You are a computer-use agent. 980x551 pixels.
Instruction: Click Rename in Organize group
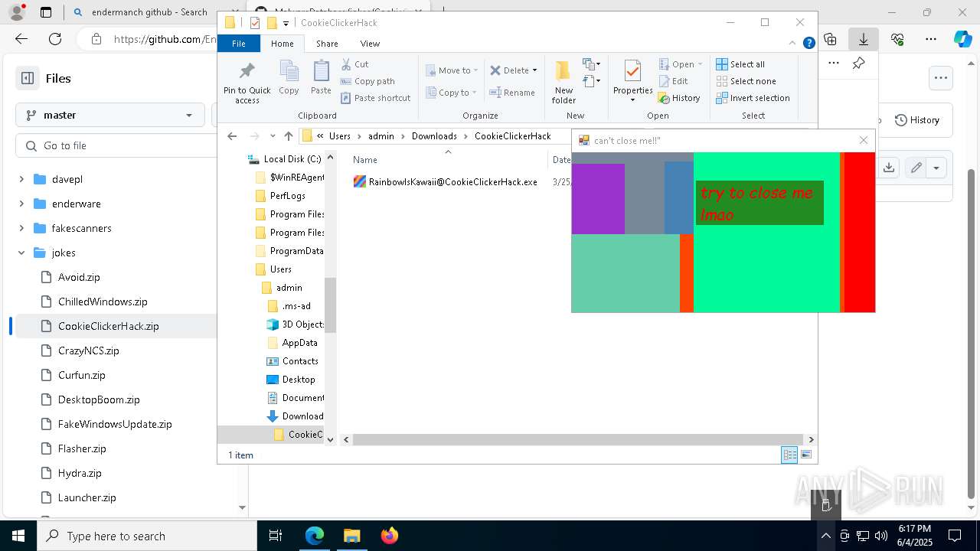pyautogui.click(x=512, y=93)
